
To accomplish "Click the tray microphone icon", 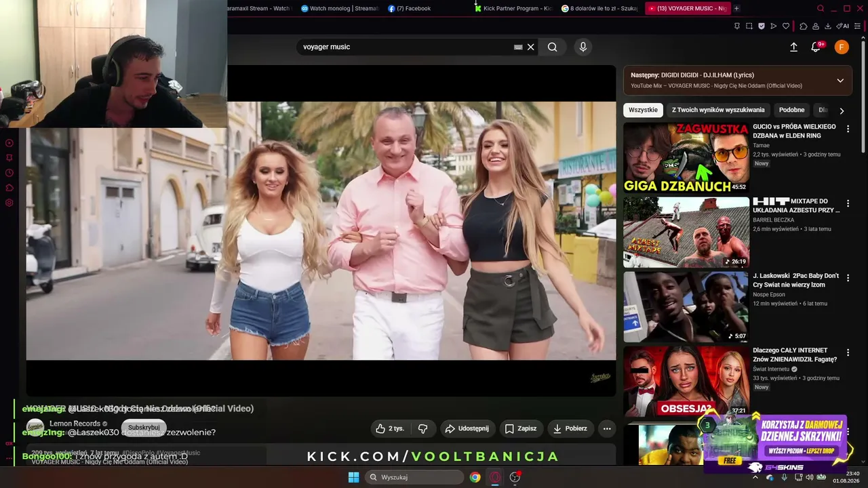I will click(x=785, y=477).
